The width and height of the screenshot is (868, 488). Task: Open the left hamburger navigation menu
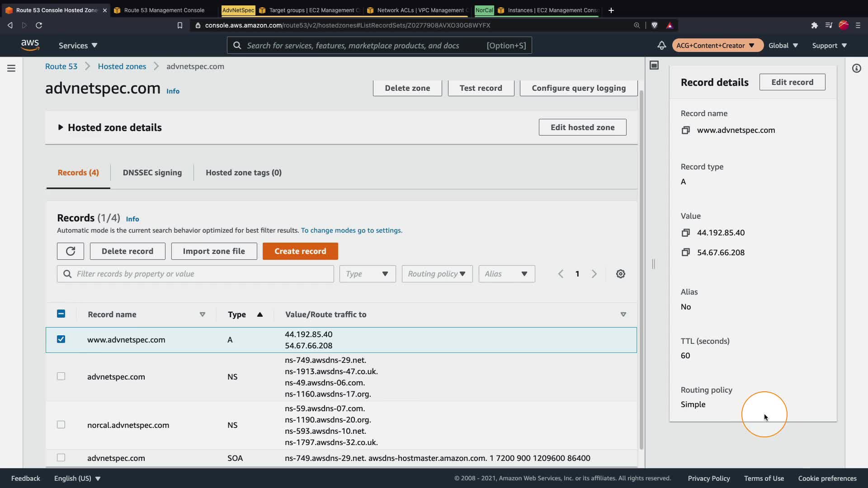point(11,68)
